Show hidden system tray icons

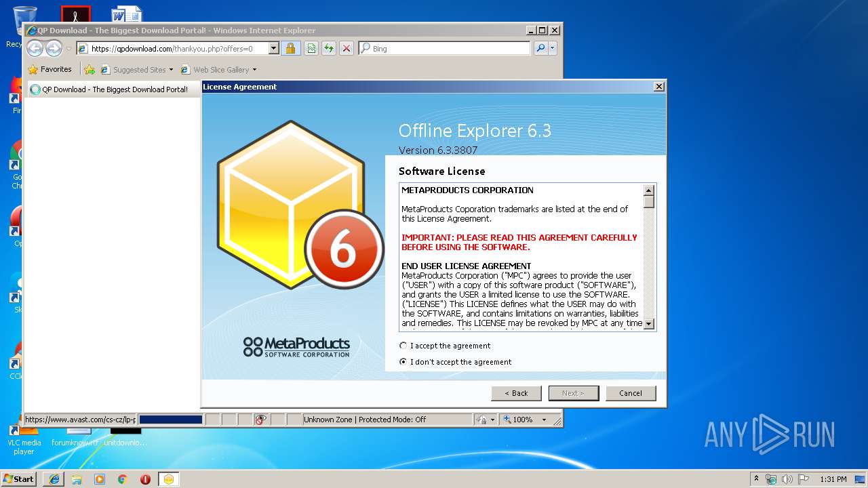[x=756, y=479]
